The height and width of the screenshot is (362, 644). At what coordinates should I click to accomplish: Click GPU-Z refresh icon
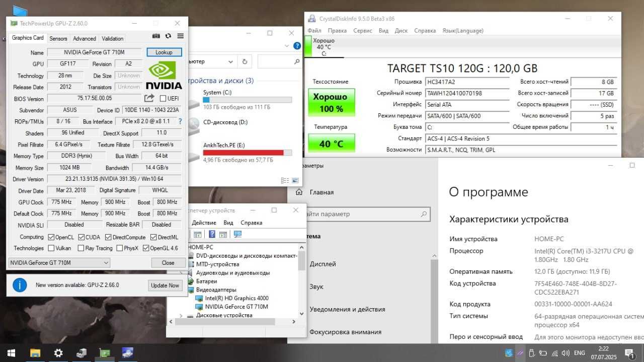click(168, 36)
